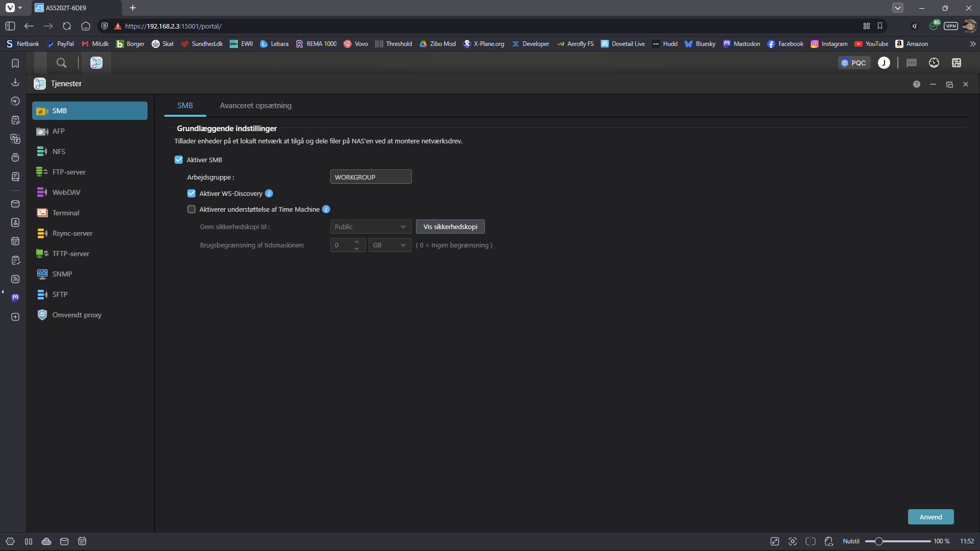Enable Time Machine support checkbox
The image size is (980, 551).
[x=191, y=209]
